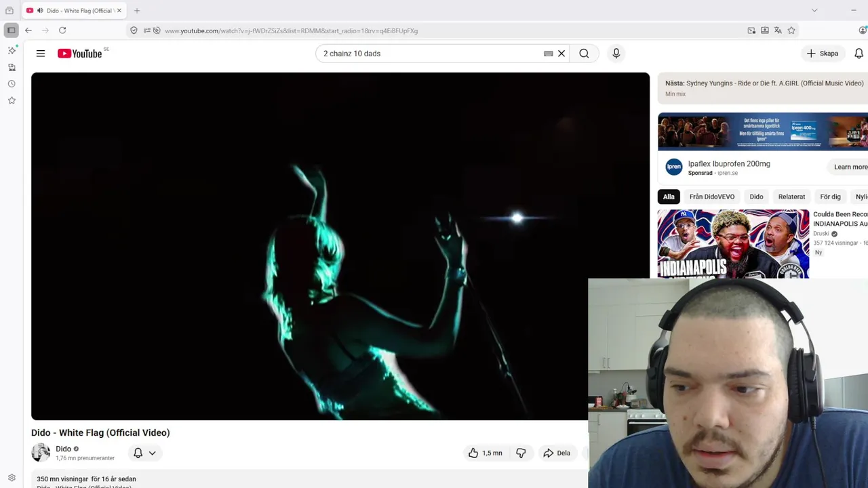Image resolution: width=868 pixels, height=488 pixels.
Task: Expand the tab list dropdown chevron
Action: click(x=814, y=10)
